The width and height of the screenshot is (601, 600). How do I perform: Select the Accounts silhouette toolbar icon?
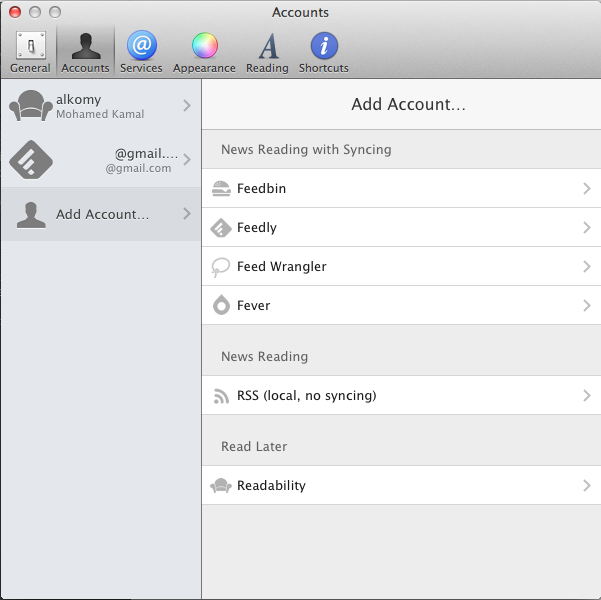click(x=86, y=46)
